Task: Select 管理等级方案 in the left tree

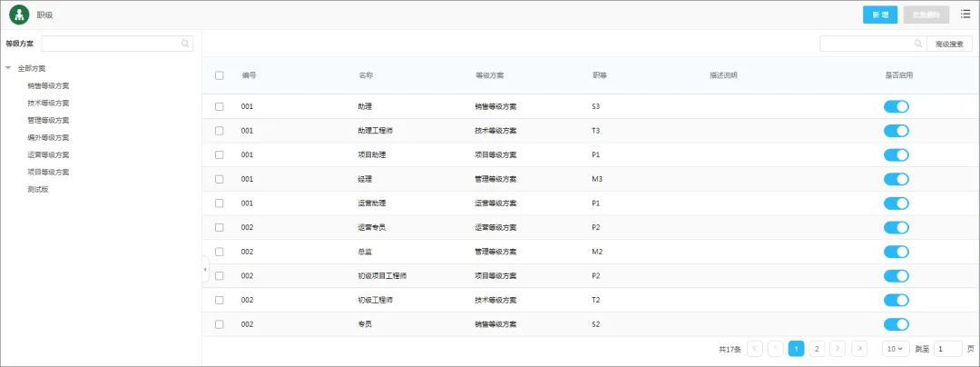Action: tap(48, 120)
